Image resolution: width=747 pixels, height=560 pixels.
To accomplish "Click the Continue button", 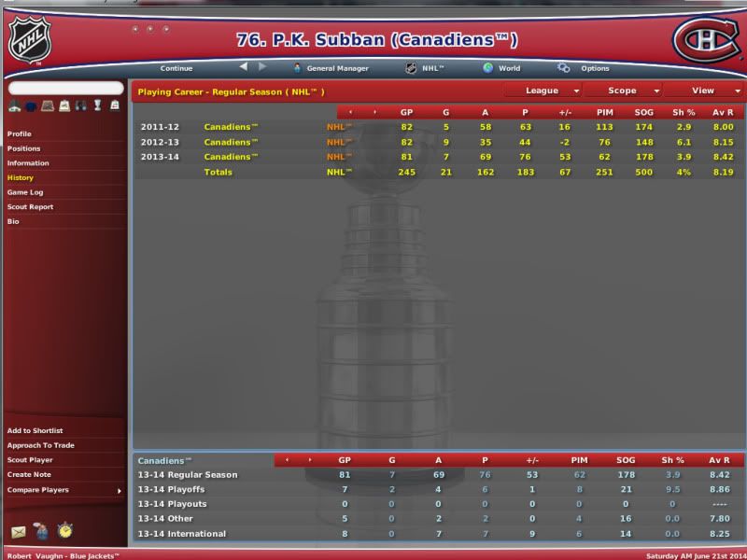I will [176, 68].
